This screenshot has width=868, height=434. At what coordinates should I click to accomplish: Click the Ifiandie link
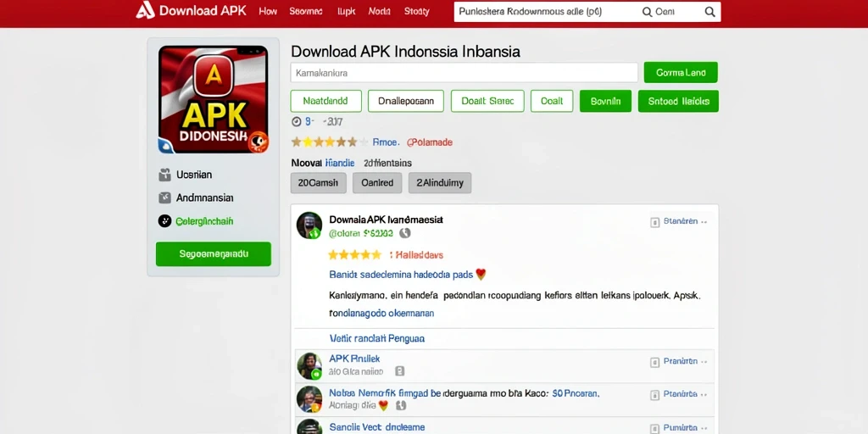click(340, 164)
